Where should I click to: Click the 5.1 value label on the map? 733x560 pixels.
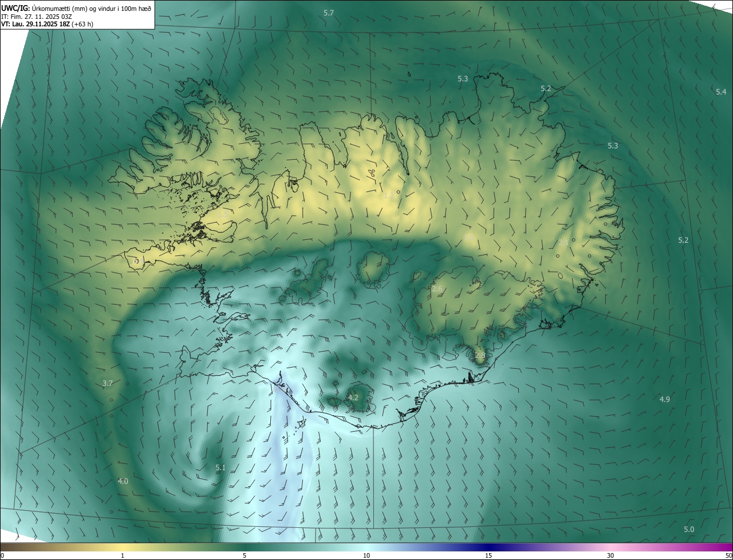point(220,468)
